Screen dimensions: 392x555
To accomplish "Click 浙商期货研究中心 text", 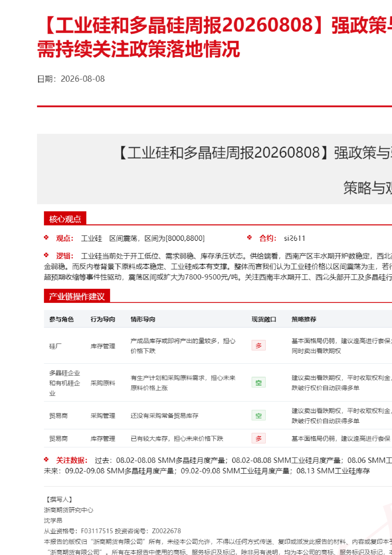I will pyautogui.click(x=69, y=510).
